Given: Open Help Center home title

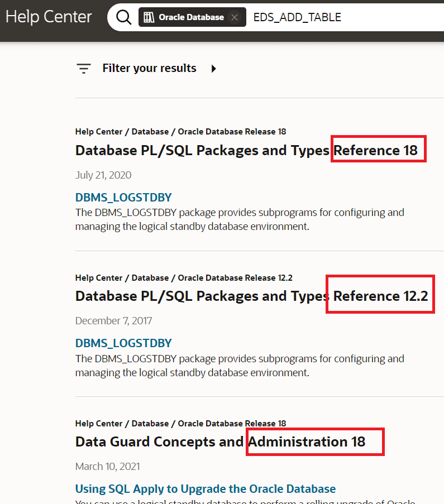Looking at the screenshot, I should 49,17.
